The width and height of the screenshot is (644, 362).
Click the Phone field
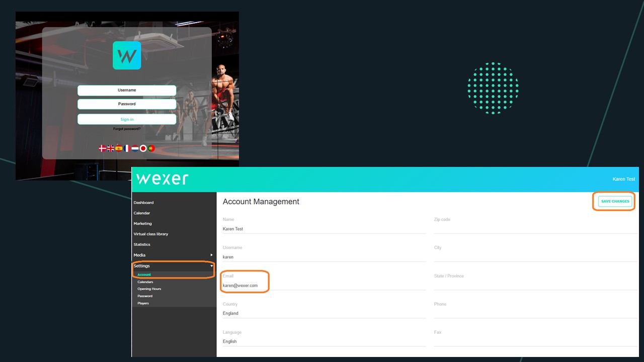535,313
